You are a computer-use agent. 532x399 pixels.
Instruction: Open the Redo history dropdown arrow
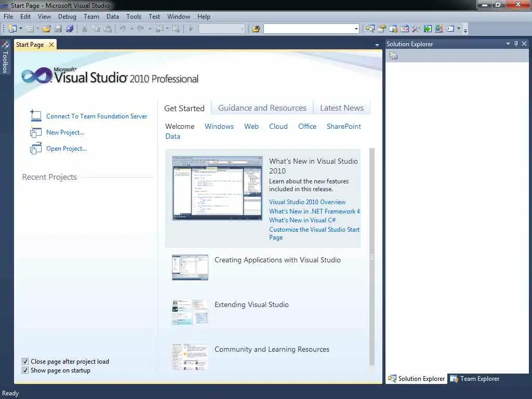(x=150, y=29)
